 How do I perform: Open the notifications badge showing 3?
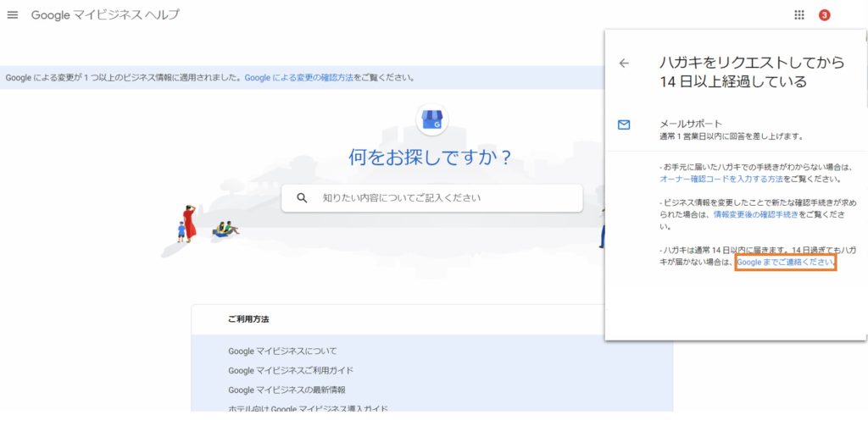pos(824,15)
